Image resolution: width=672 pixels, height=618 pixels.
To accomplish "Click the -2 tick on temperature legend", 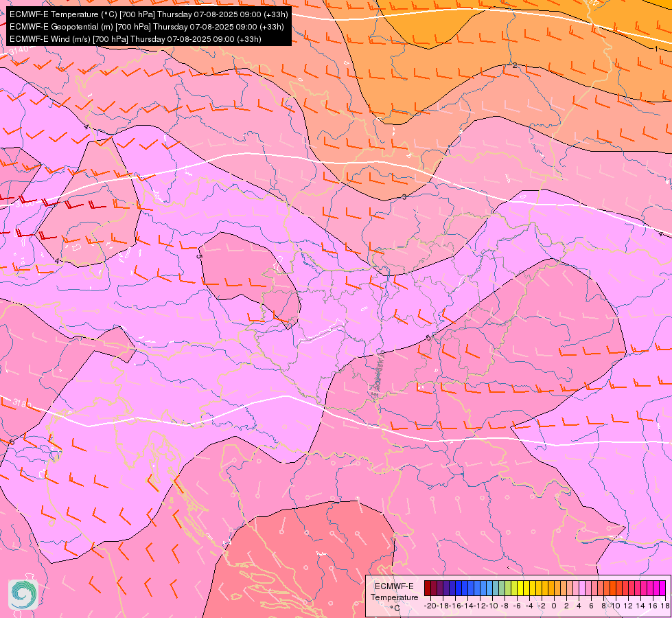I will coord(542,606).
